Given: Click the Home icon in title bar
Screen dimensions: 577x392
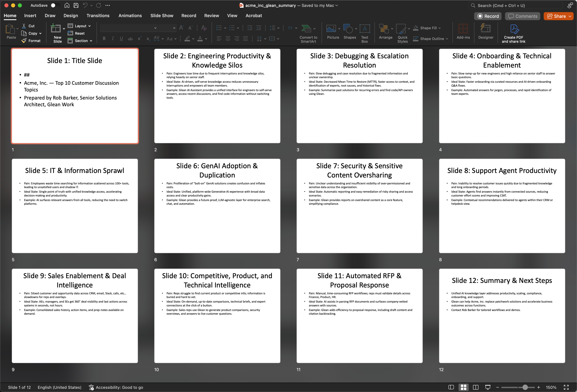Looking at the screenshot, I should tap(67, 5).
